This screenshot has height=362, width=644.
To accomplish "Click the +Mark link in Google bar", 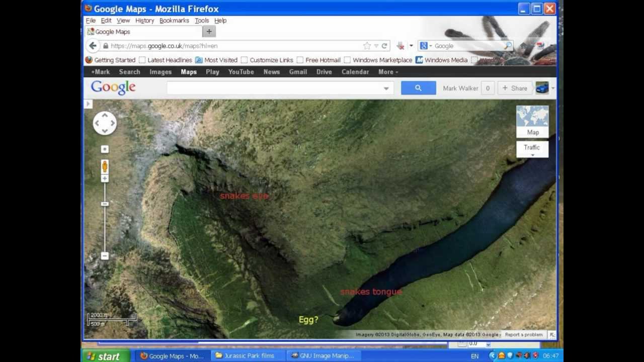I will pos(101,72).
